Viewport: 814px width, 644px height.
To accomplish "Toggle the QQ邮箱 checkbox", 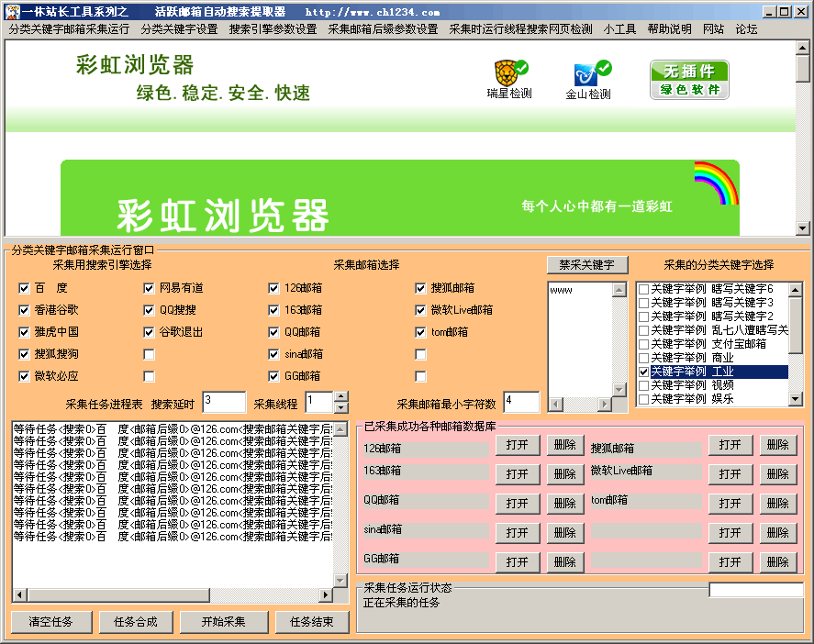I will pyautogui.click(x=273, y=332).
